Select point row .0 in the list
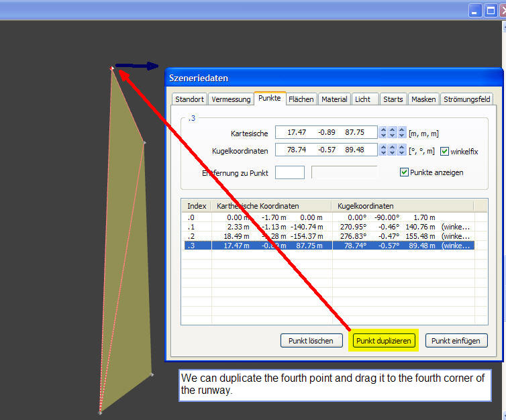This screenshot has width=506, height=420. 329,217
